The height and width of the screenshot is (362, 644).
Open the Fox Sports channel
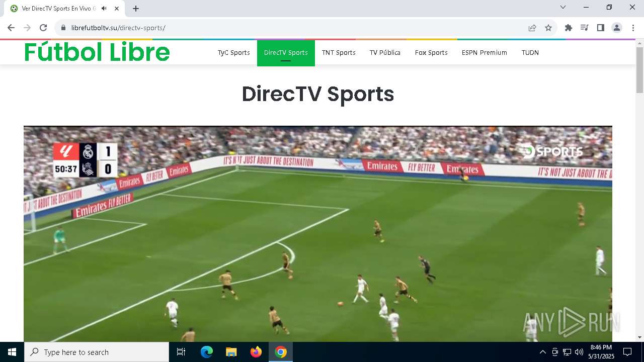point(431,52)
